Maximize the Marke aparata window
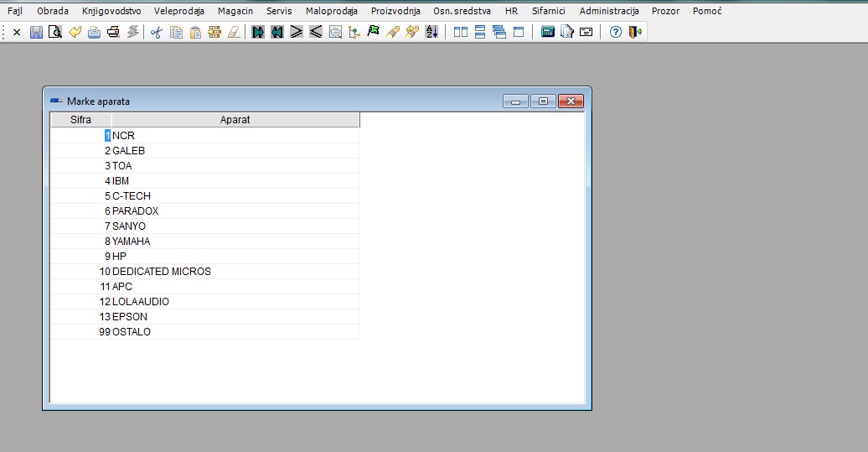Viewport: 868px width, 452px height. click(543, 101)
